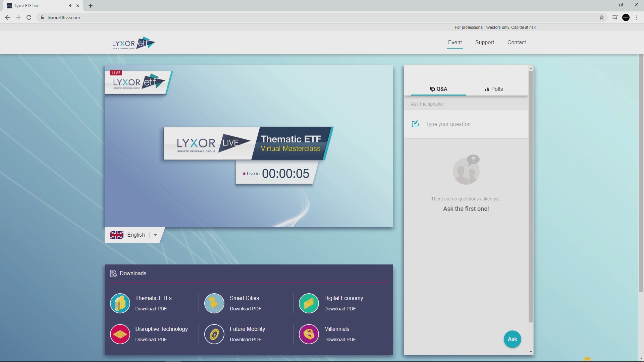Click the Future Mobility download icon
The image size is (644, 362).
[x=214, y=334]
